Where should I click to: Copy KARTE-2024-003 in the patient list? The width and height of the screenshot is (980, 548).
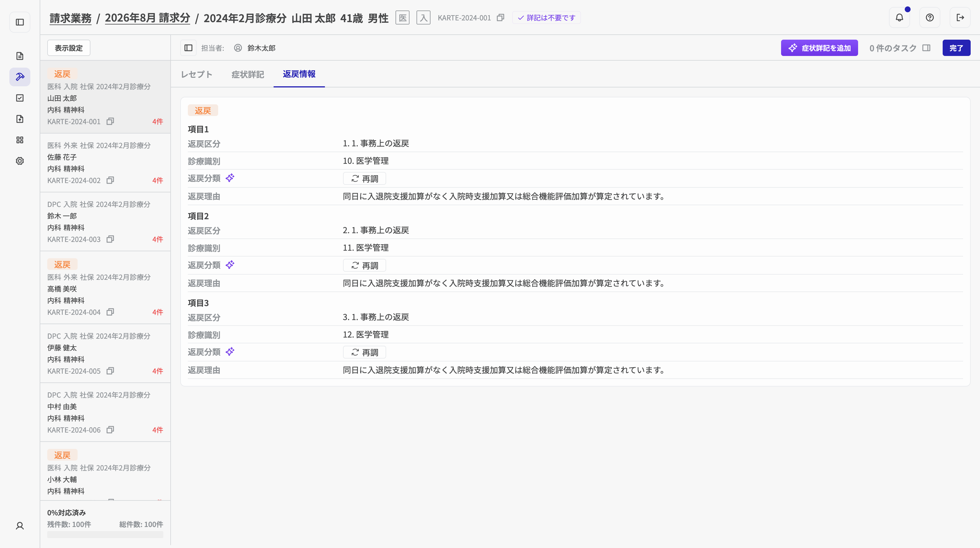(110, 239)
